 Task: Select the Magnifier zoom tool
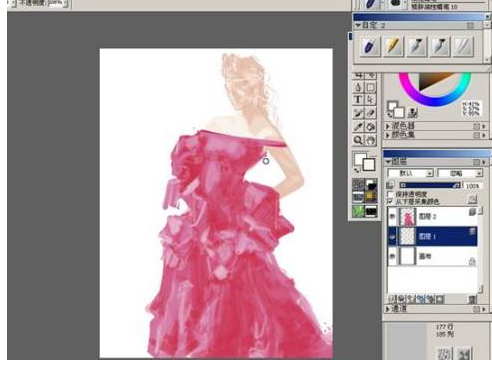coord(358,140)
